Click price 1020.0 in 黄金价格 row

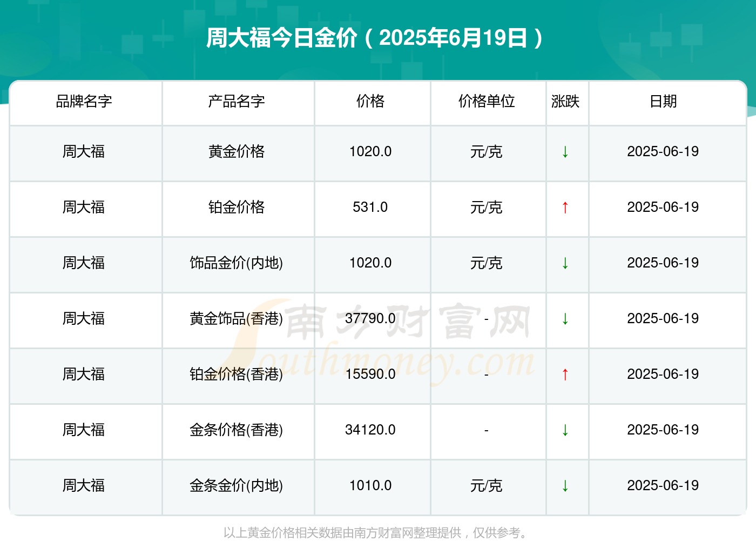[x=370, y=151]
